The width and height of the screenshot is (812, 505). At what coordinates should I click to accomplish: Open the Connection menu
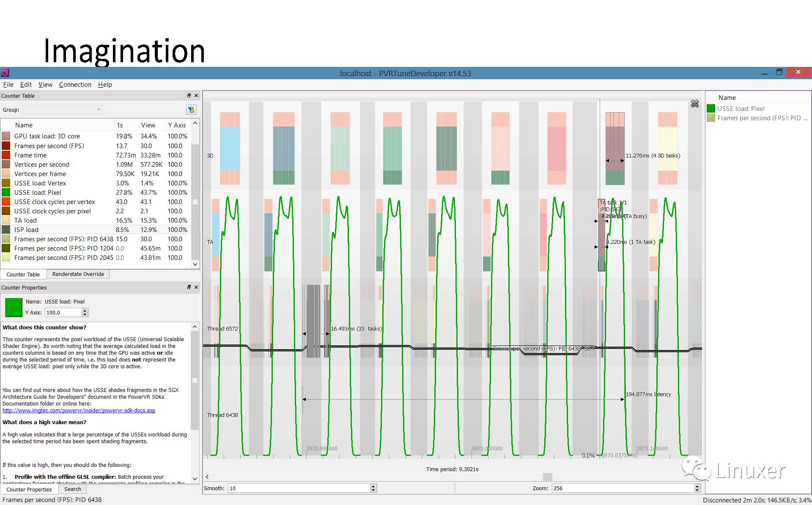pos(75,84)
